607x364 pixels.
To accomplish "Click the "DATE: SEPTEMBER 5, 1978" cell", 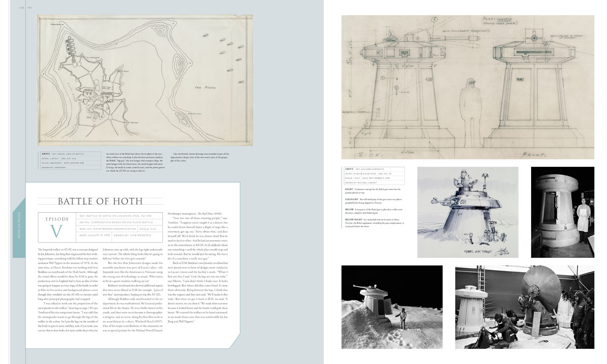I will point(383,178).
